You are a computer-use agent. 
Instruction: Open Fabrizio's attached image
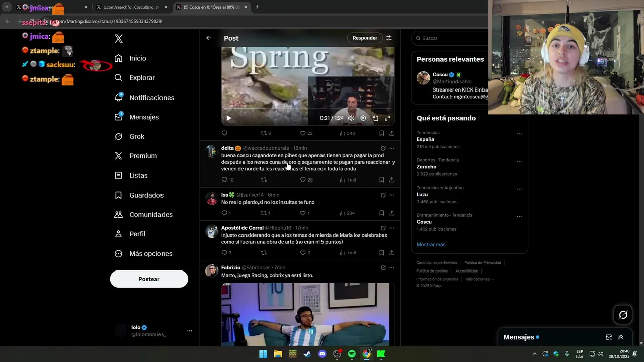pyautogui.click(x=308, y=314)
